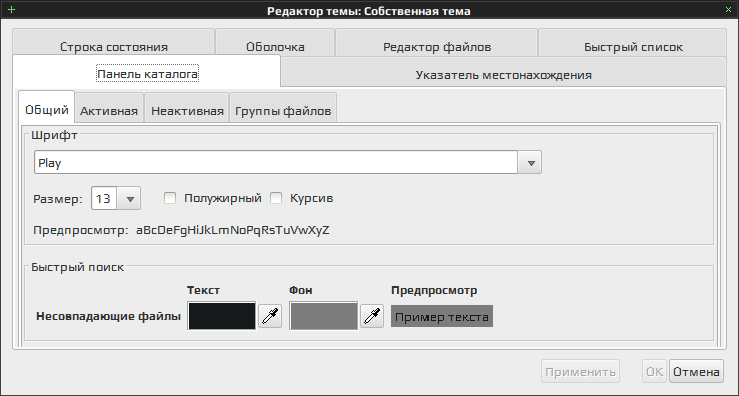Enable the Курсив checkbox
The height and width of the screenshot is (396, 739).
(276, 198)
